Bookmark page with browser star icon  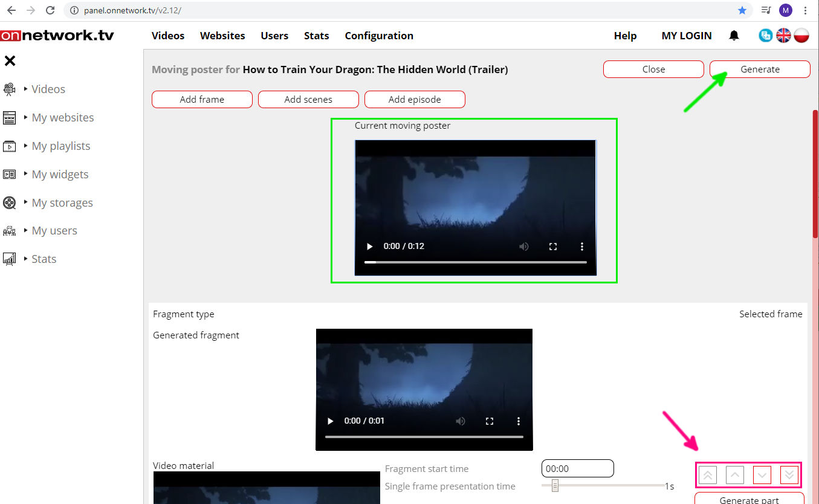coord(742,10)
